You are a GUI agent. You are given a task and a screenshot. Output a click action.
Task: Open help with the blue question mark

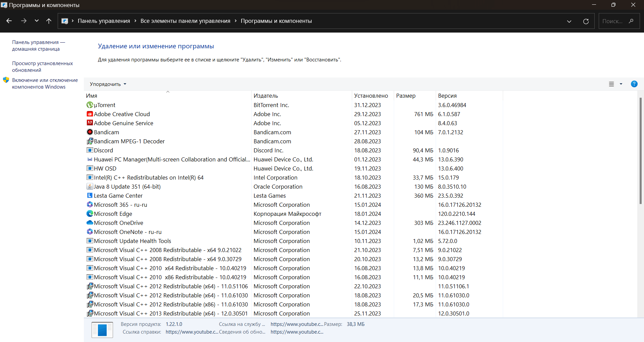point(634,84)
